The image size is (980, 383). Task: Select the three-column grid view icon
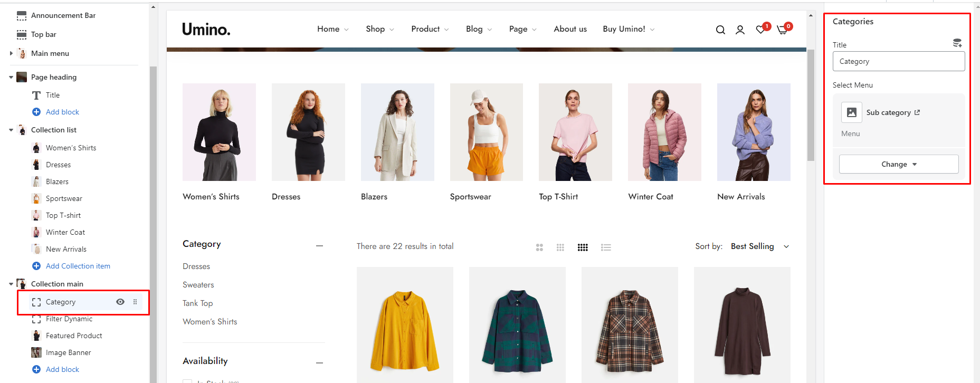[560, 247]
